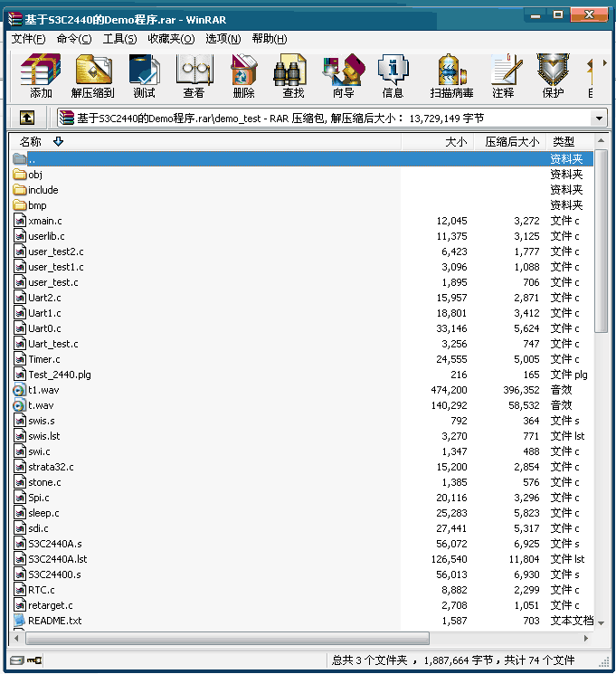
Task: Click the t1.wav audio file icon
Action: [x=20, y=390]
